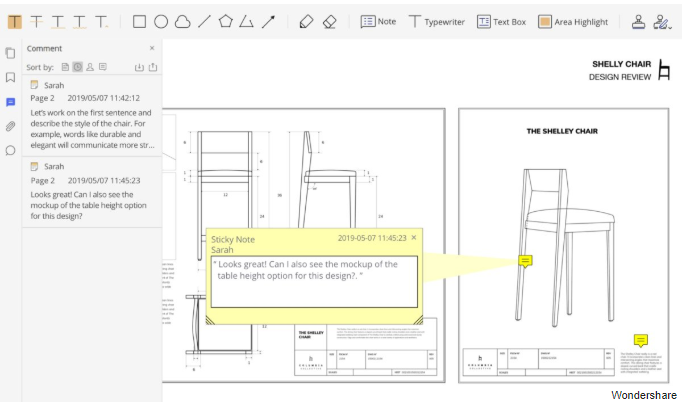Select the Line drawing tool
This screenshot has height=410, width=682.
tap(204, 21)
